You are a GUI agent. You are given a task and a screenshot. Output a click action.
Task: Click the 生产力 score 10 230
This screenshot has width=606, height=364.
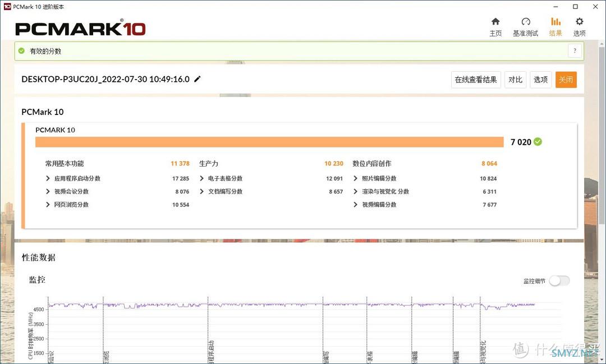pos(334,163)
